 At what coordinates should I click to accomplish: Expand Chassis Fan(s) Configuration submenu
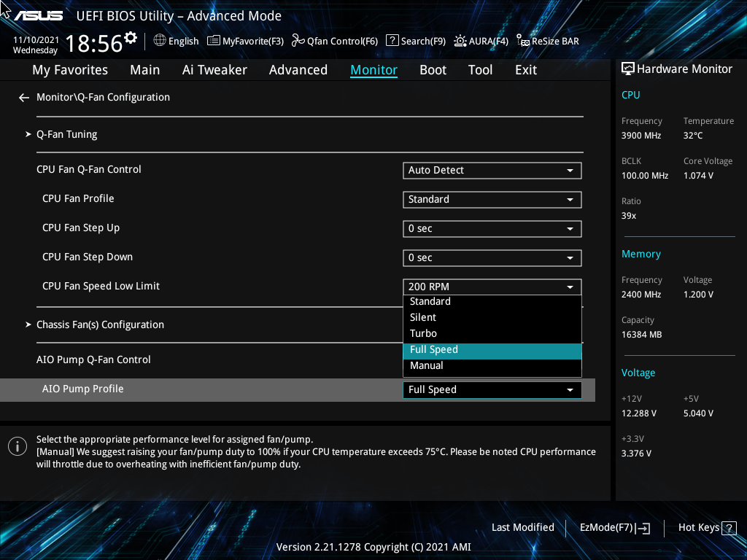point(100,324)
